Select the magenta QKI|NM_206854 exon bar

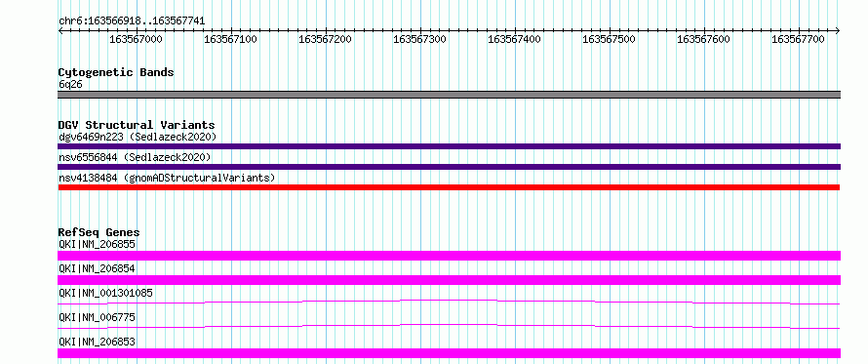tap(449, 280)
